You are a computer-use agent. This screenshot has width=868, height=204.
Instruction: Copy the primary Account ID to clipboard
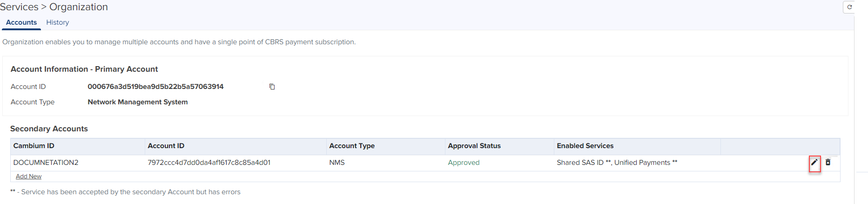pyautogui.click(x=272, y=87)
